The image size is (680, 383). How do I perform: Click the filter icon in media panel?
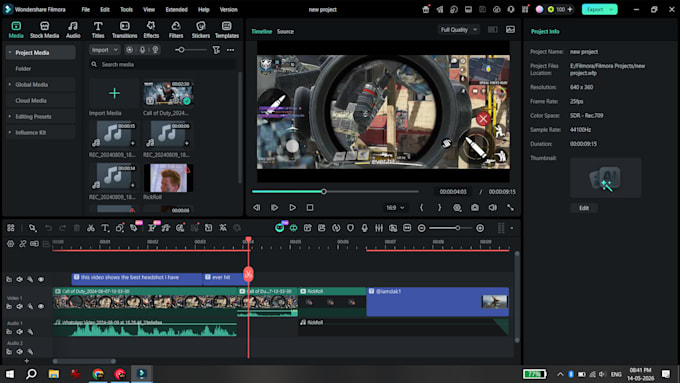(x=216, y=50)
